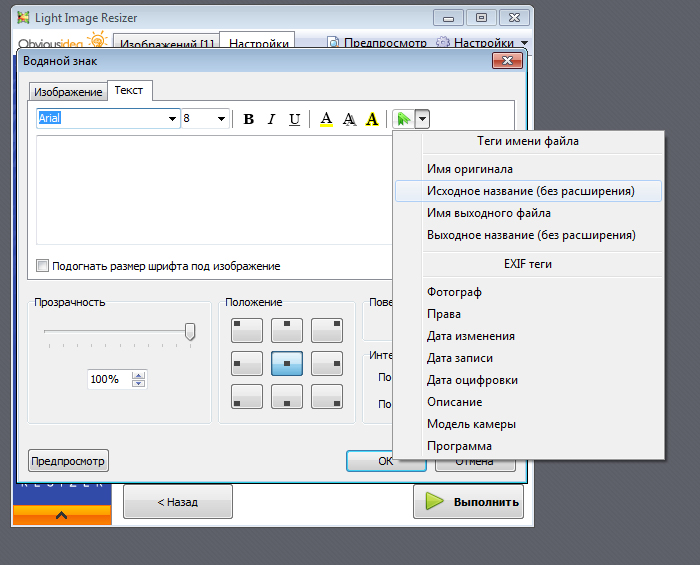
Task: Choose "Имя оригинала" from tag menu
Action: pyautogui.click(x=470, y=169)
